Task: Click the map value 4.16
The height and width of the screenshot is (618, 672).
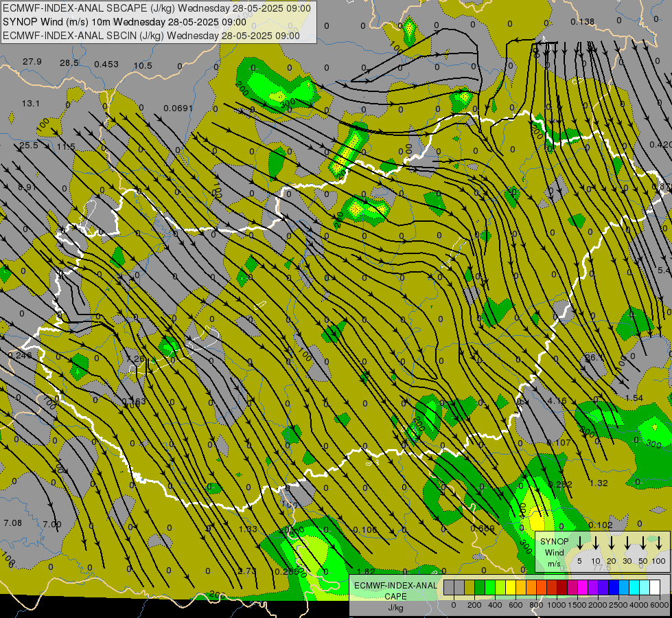Action: 557,400
